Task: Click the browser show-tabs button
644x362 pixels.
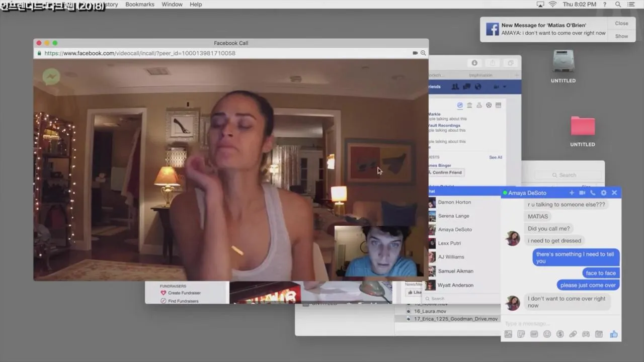Action: (x=511, y=63)
